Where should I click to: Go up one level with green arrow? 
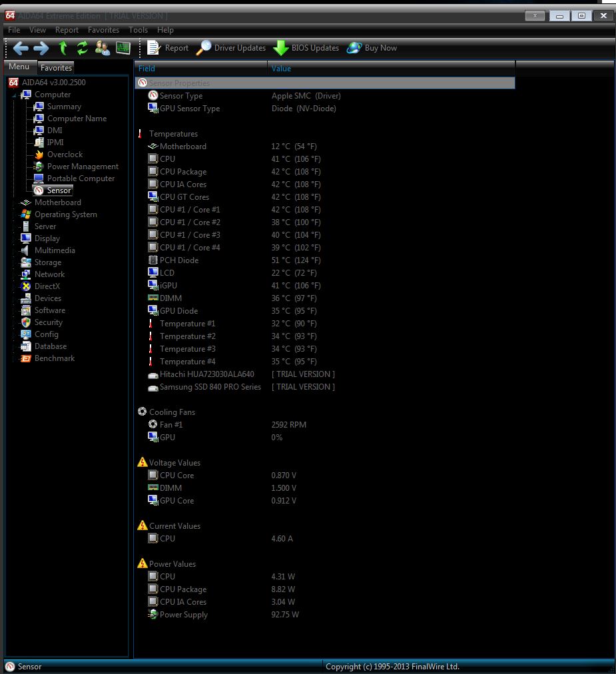point(63,48)
